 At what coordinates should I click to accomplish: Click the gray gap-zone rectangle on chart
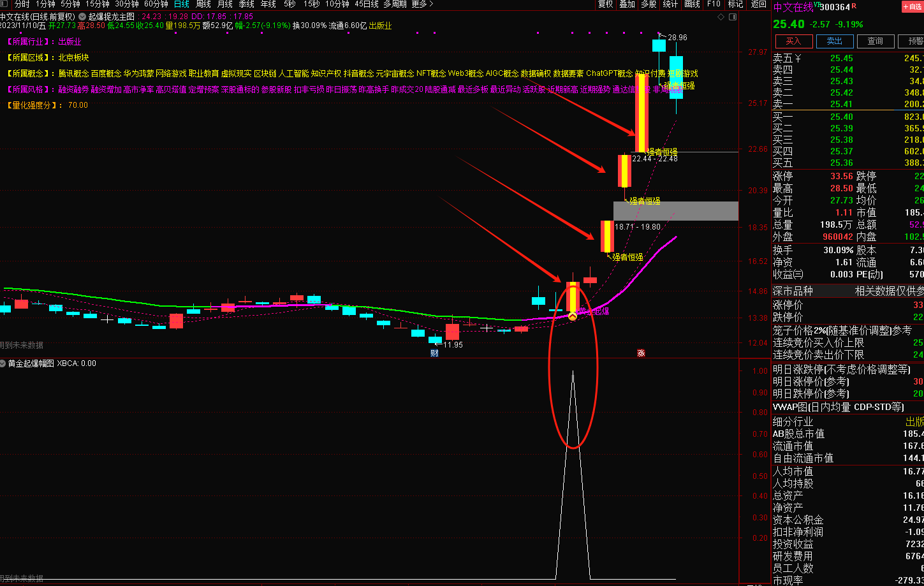click(x=675, y=211)
